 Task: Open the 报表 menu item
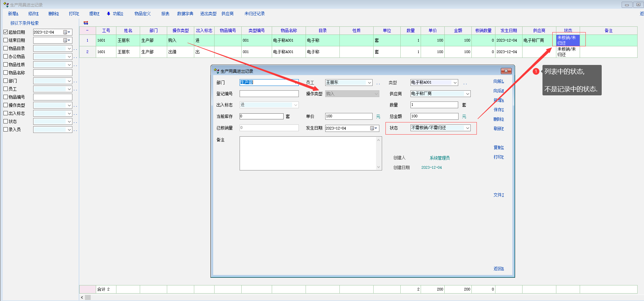click(x=165, y=14)
